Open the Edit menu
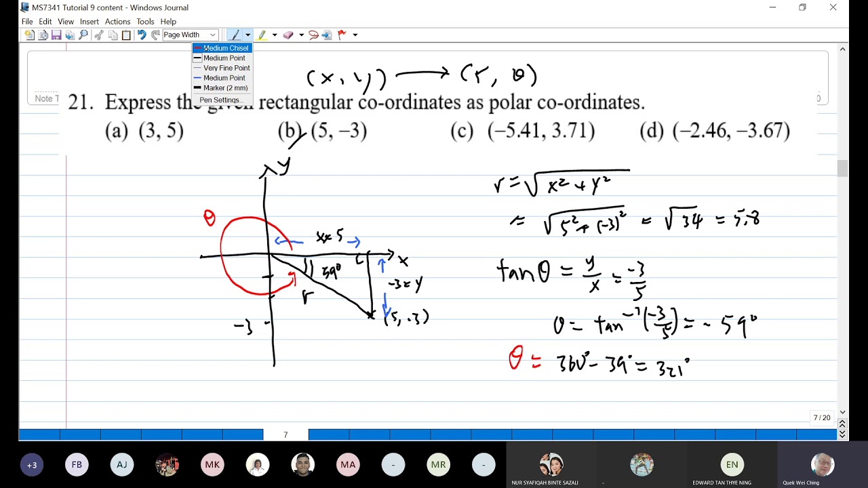Image resolution: width=868 pixels, height=488 pixels. pyautogui.click(x=45, y=22)
